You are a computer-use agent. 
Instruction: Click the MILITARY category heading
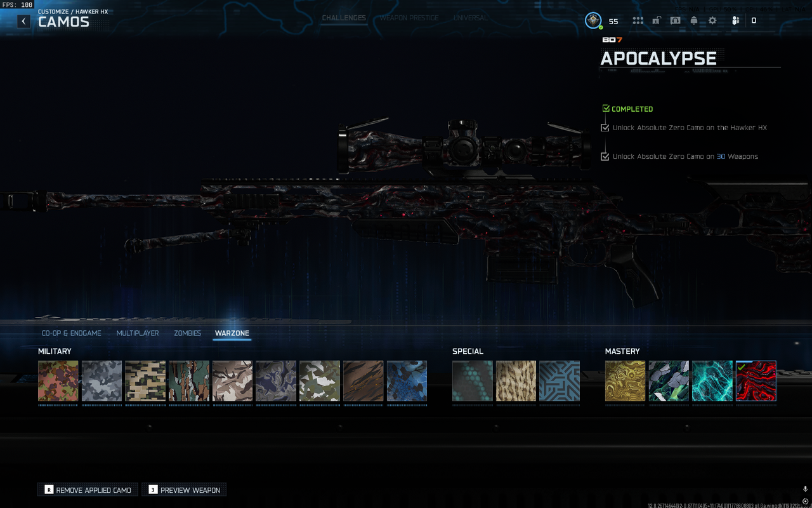[x=55, y=351]
